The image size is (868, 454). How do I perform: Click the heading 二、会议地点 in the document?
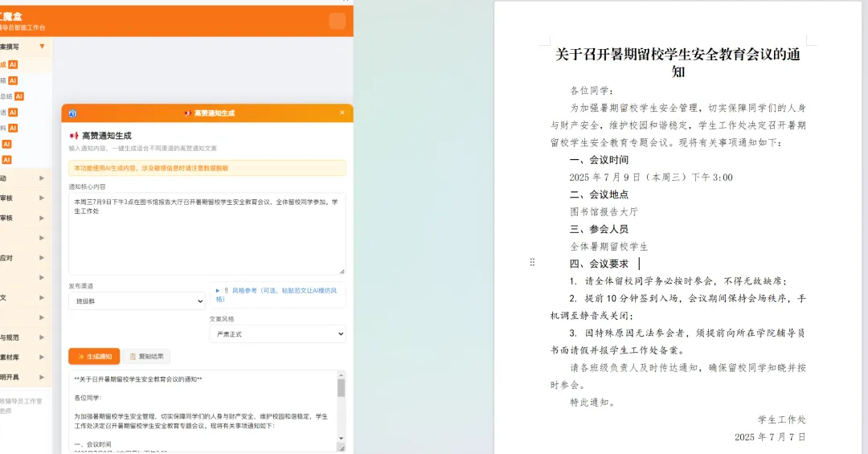599,194
